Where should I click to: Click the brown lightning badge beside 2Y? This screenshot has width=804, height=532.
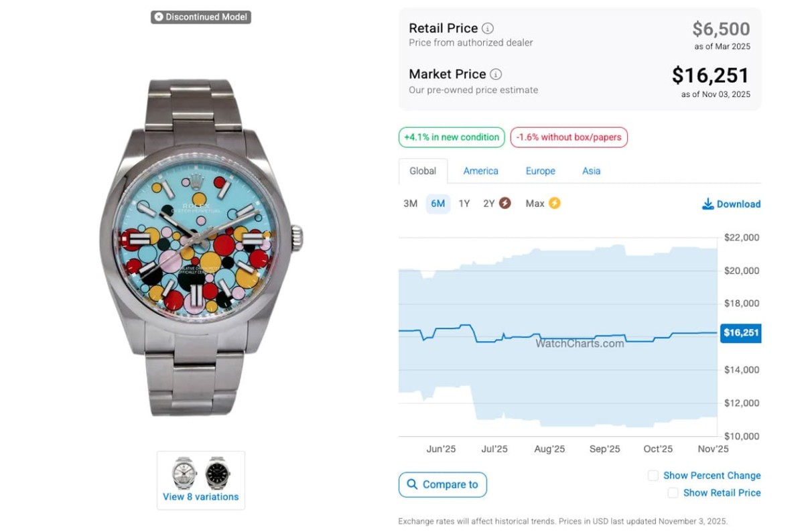coord(505,203)
